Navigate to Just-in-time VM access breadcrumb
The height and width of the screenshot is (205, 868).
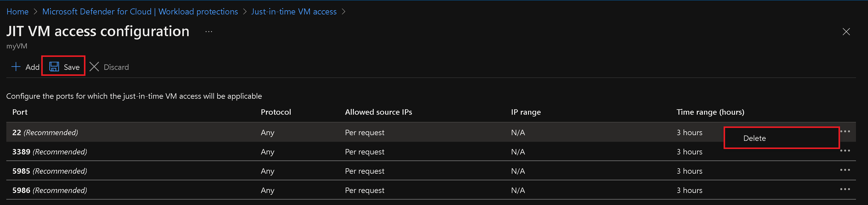pyautogui.click(x=294, y=11)
